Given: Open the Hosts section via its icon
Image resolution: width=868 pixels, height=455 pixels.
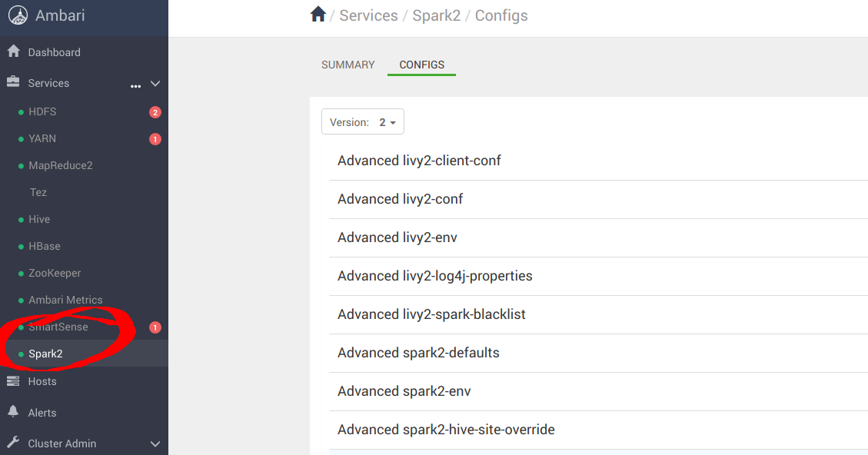Looking at the screenshot, I should (x=13, y=380).
